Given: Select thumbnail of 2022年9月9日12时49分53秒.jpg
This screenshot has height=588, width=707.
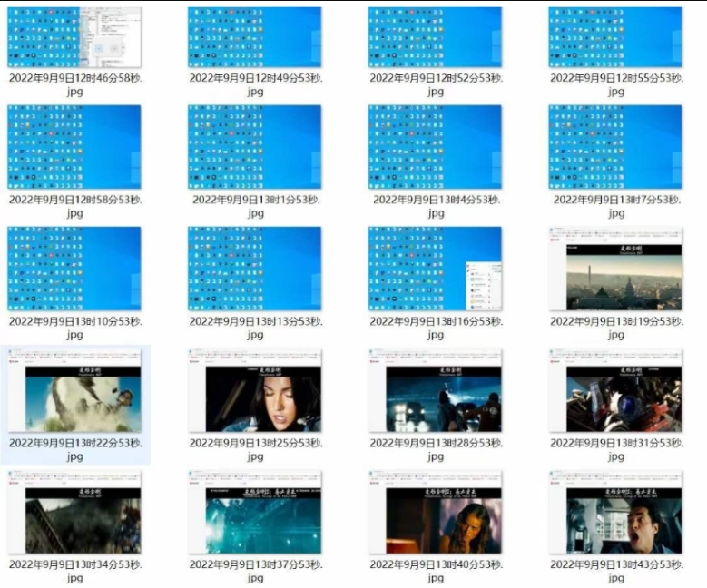Looking at the screenshot, I should pyautogui.click(x=255, y=37).
